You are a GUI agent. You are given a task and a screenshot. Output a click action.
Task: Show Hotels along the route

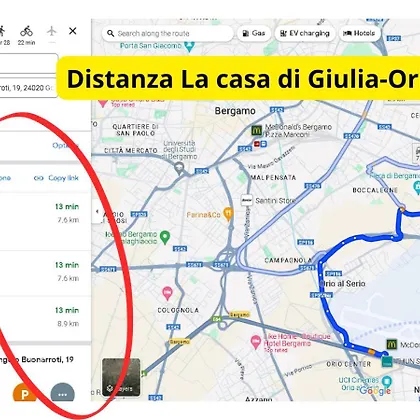(x=359, y=33)
